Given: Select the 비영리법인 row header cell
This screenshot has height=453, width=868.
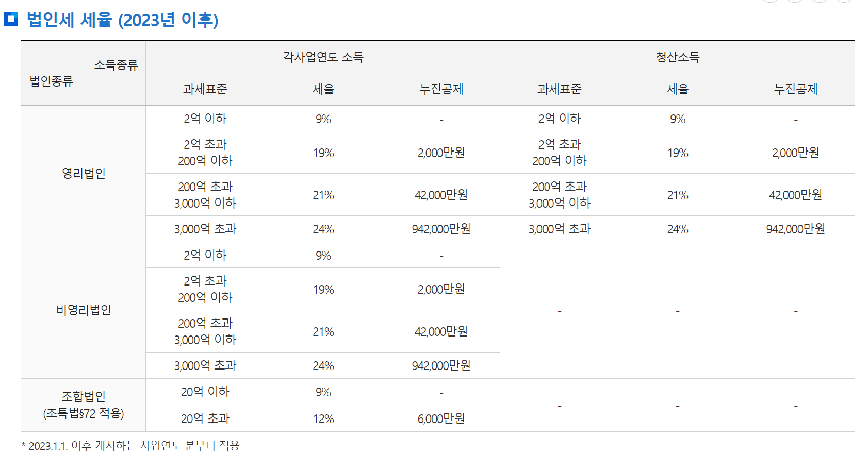Looking at the screenshot, I should [x=84, y=310].
